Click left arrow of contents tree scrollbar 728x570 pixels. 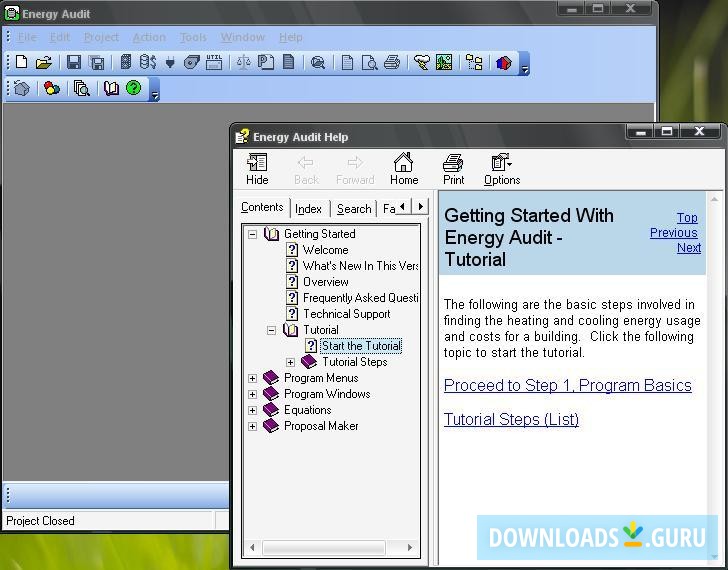point(252,548)
